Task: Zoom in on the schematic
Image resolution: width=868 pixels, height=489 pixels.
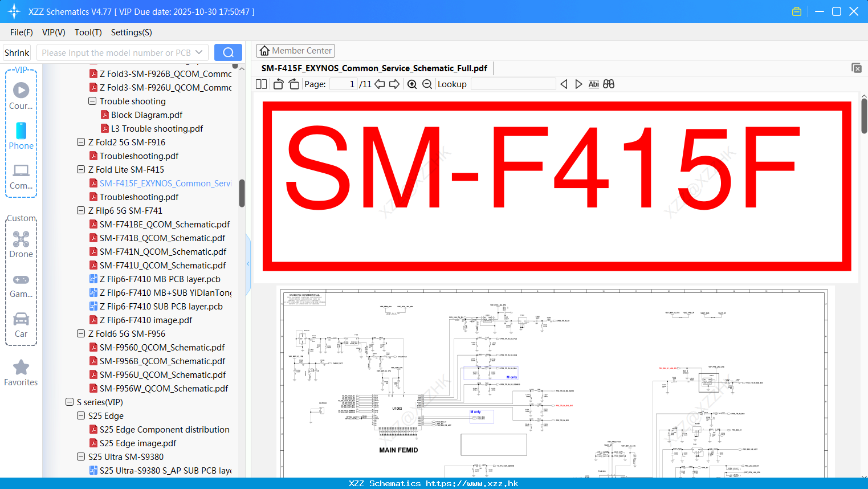Action: 412,84
